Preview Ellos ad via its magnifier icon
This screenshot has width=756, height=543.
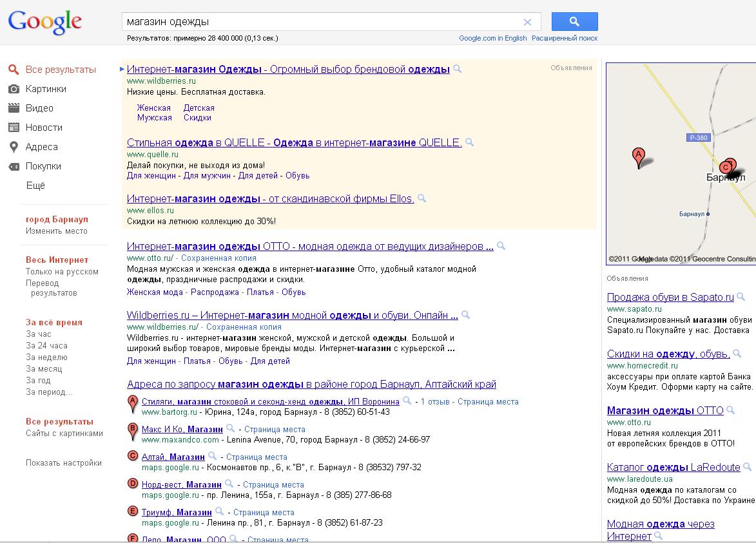point(422,198)
